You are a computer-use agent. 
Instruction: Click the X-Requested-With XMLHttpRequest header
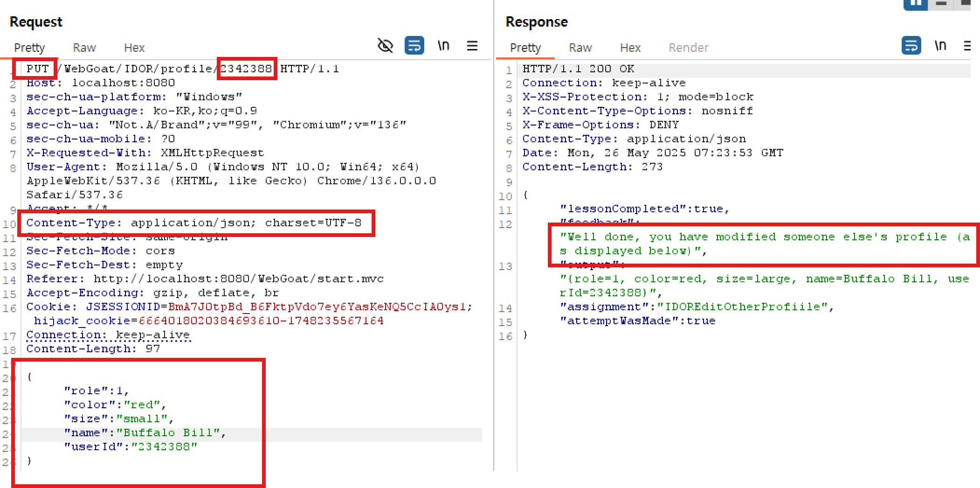pyautogui.click(x=145, y=153)
